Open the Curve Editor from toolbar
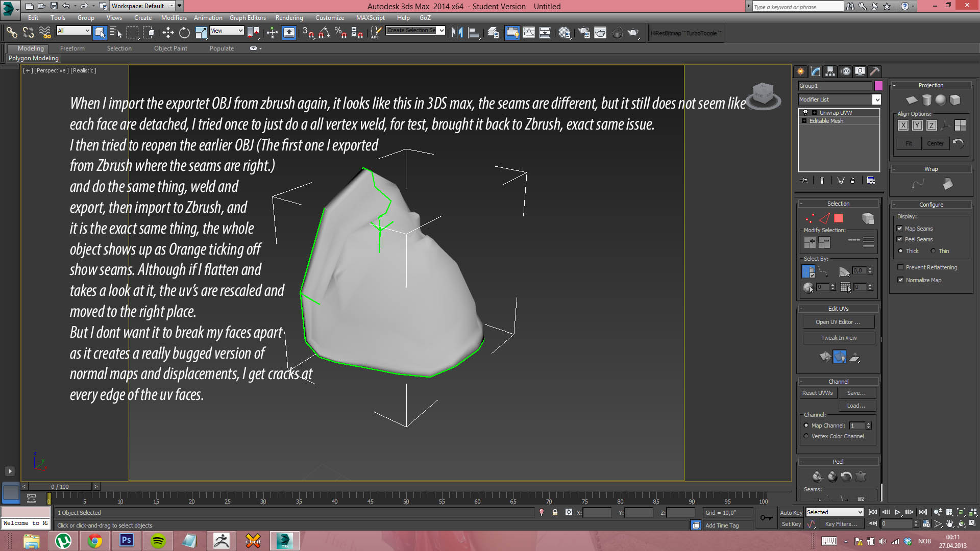This screenshot has height=551, width=980. pos(529,33)
